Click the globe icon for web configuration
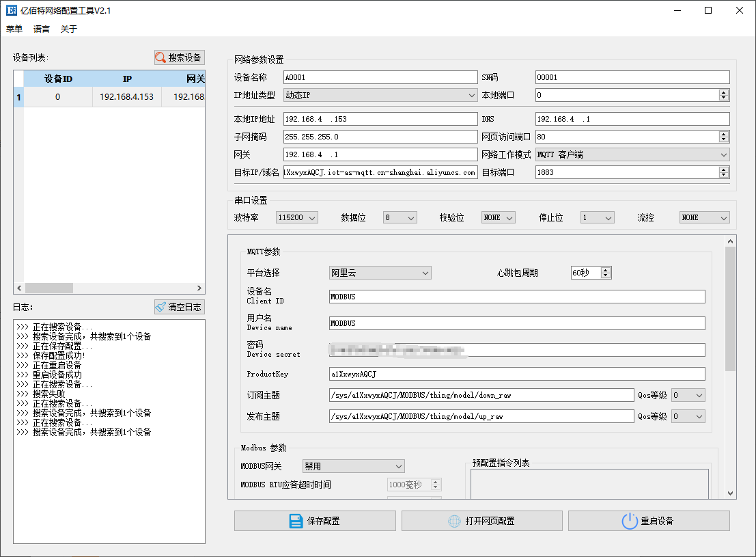 pos(454,521)
